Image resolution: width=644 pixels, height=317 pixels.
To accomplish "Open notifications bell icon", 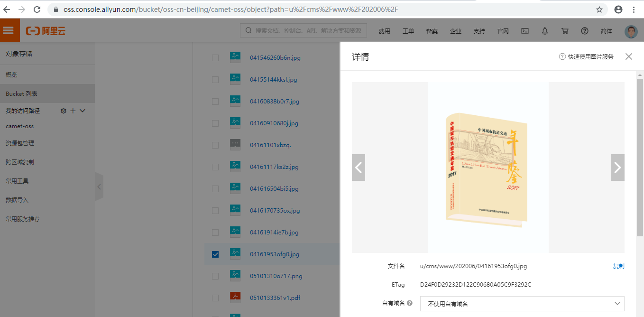I will click(x=545, y=31).
